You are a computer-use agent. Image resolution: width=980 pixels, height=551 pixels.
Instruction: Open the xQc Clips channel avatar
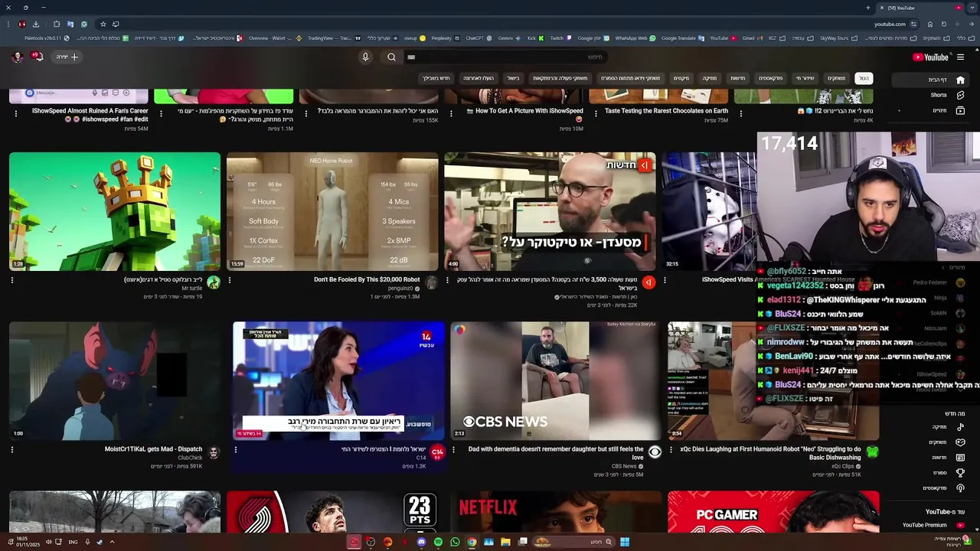point(872,452)
